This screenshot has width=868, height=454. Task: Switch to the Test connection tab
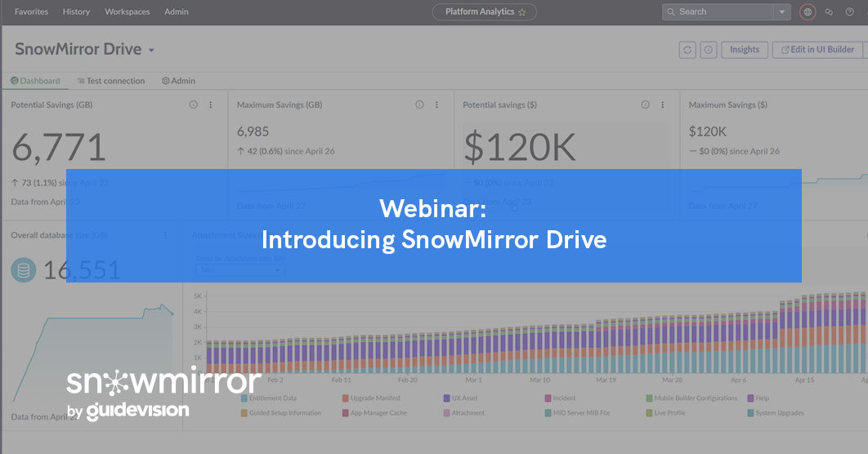(111, 81)
